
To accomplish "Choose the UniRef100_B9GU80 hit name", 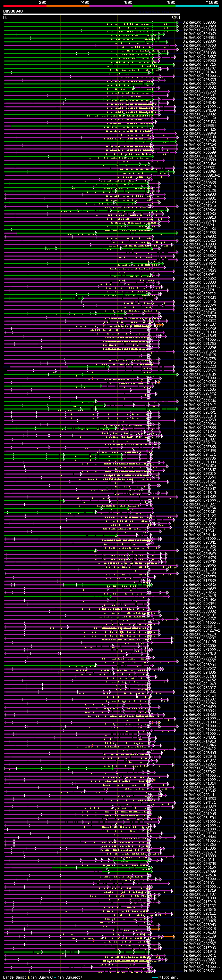I will (x=199, y=164).
